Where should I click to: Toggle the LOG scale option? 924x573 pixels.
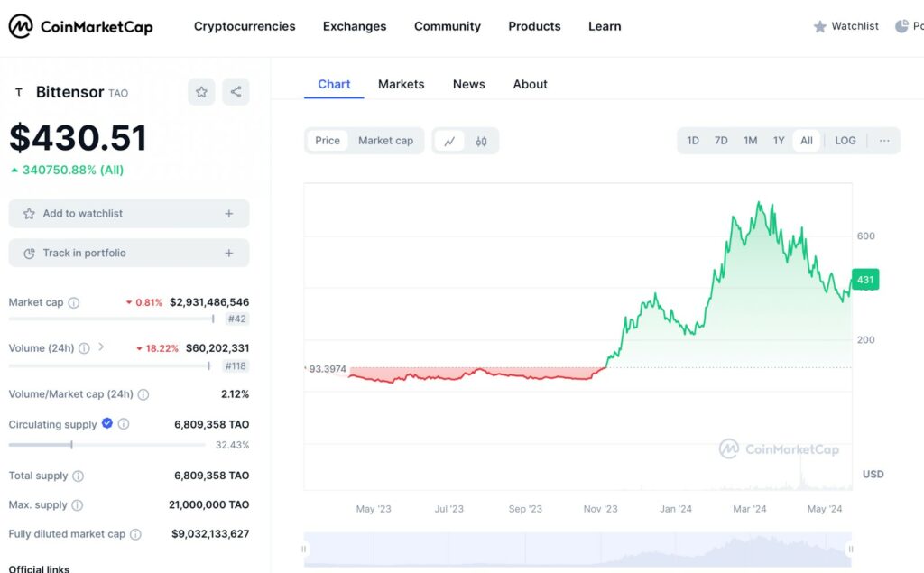click(x=845, y=141)
